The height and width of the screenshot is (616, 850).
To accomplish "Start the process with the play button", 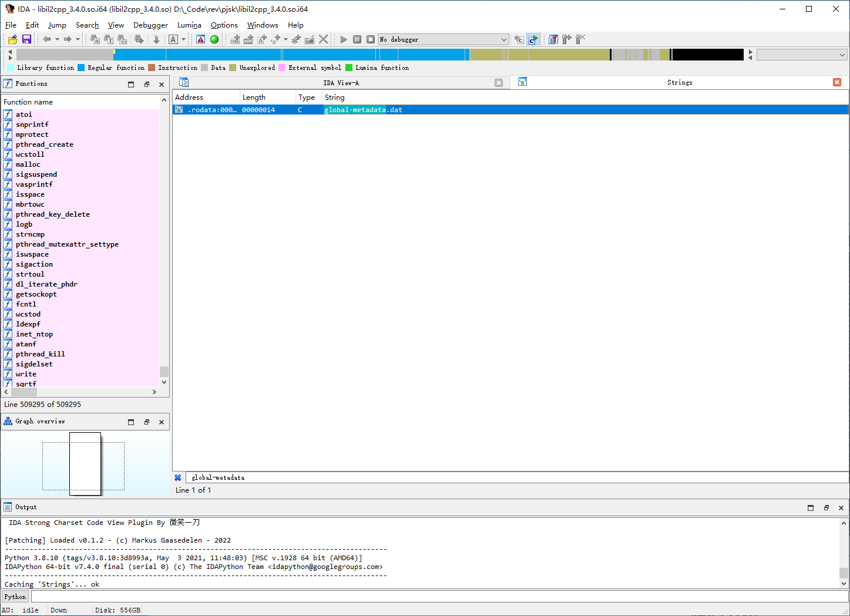I will pyautogui.click(x=344, y=39).
